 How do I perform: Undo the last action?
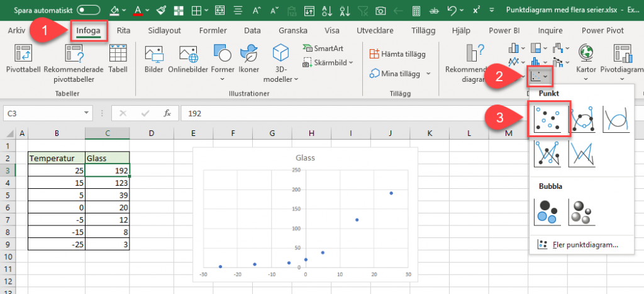[x=453, y=10]
